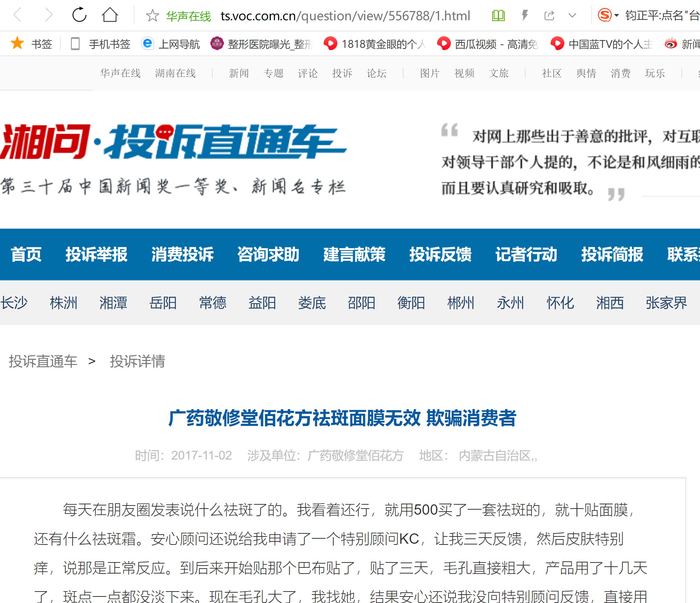Open 西瓜视频 bookmark
This screenshot has width=700, height=603.
pos(488,44)
